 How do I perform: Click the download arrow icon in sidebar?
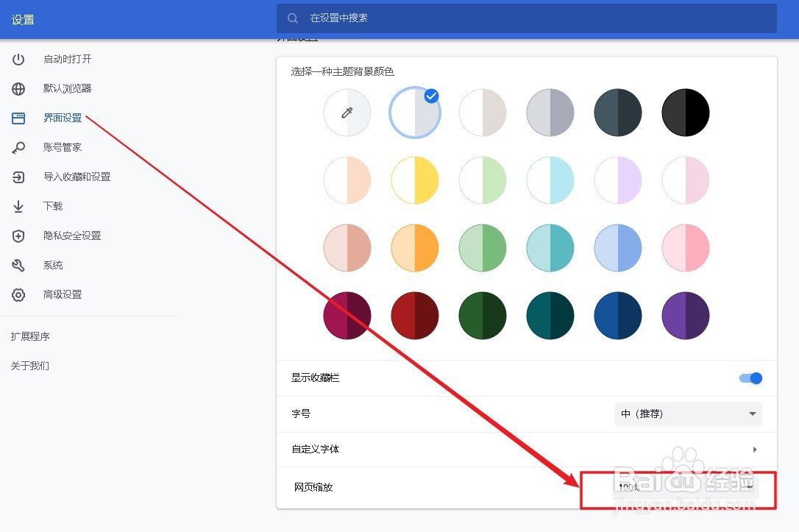(18, 206)
